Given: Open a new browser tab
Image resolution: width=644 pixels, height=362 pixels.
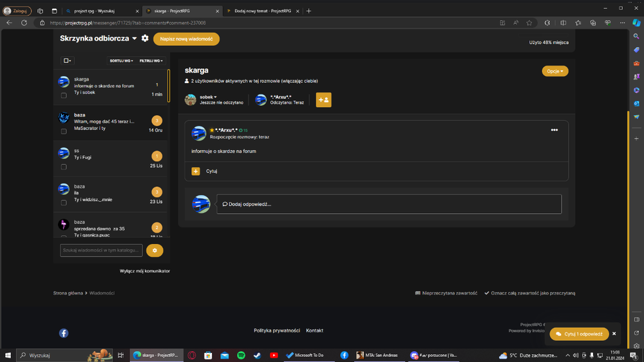Looking at the screenshot, I should [309, 11].
